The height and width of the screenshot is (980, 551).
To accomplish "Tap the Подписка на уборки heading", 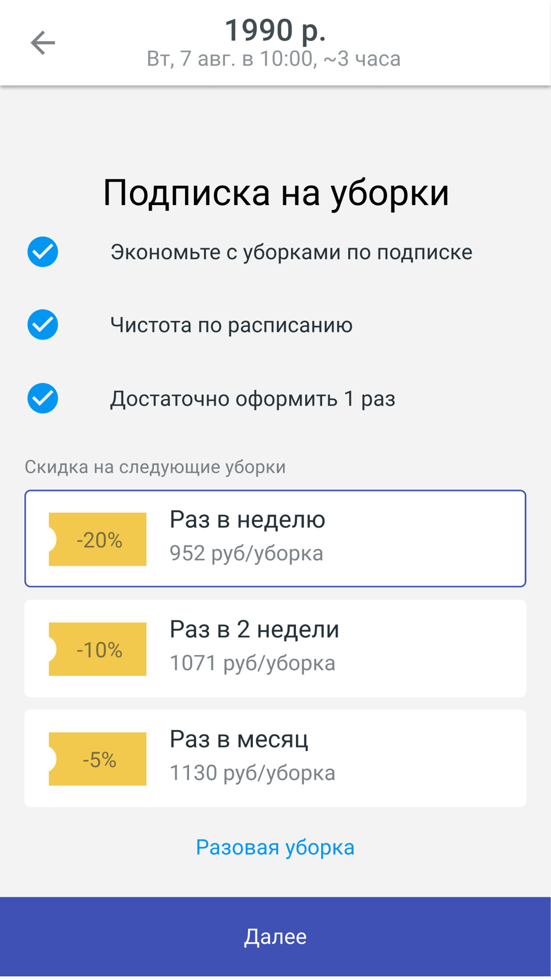I will point(276,193).
